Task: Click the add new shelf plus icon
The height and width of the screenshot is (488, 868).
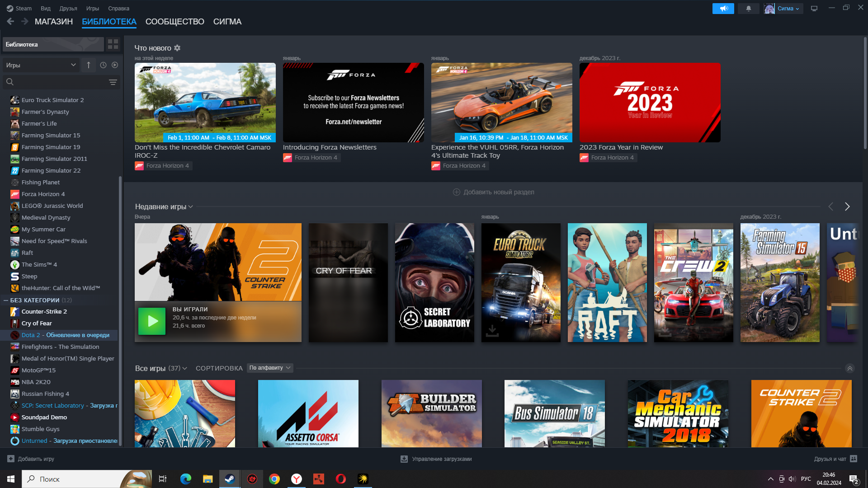Action: pos(457,192)
